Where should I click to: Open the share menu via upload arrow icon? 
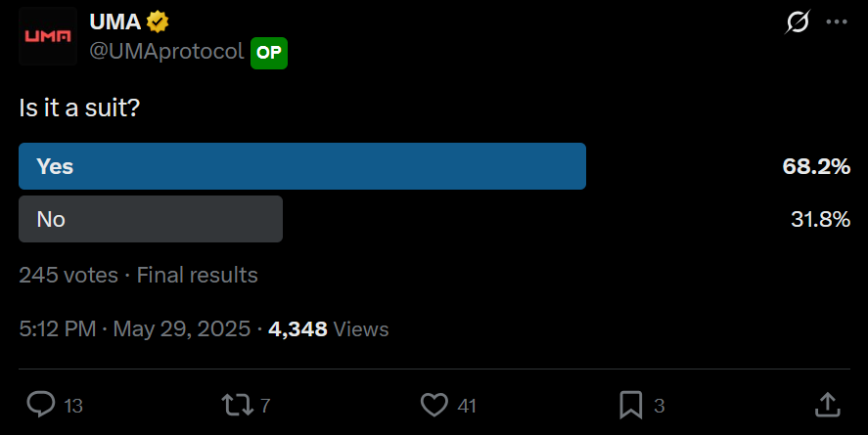827,404
